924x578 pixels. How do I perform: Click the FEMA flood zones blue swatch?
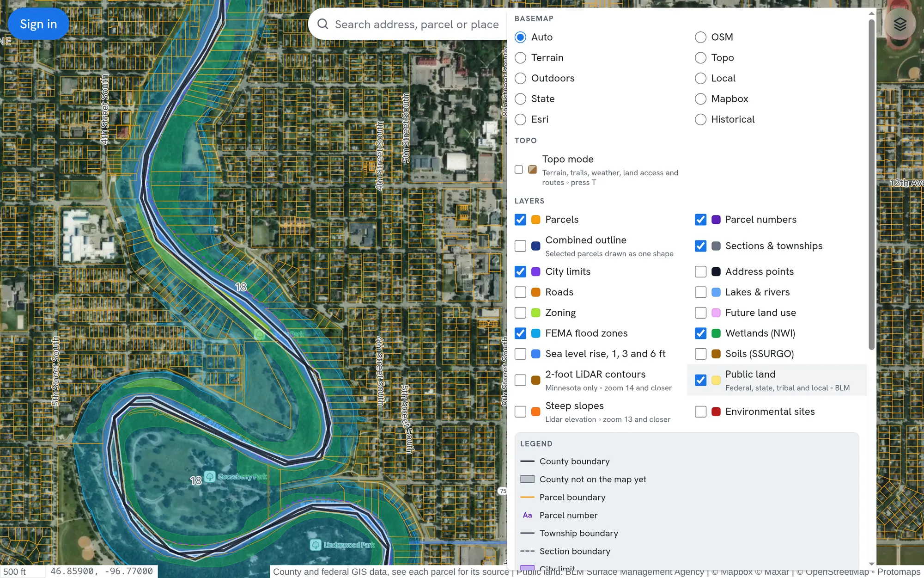click(536, 333)
